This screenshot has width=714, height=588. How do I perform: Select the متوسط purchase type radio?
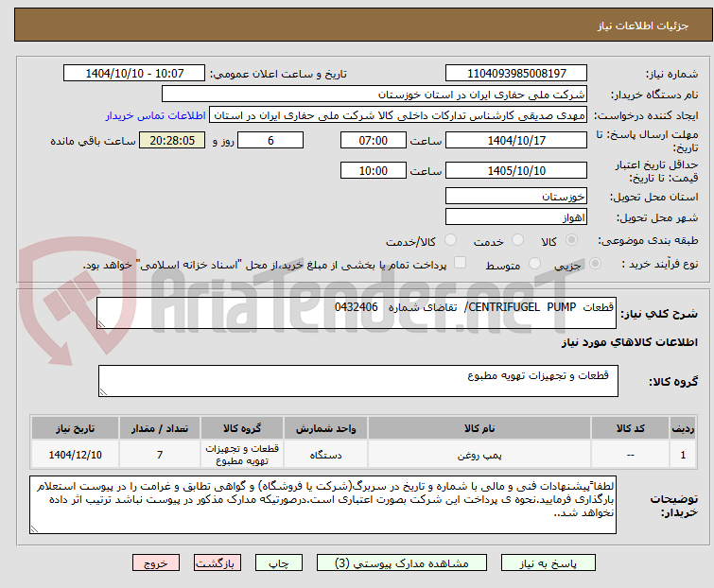coord(534,264)
